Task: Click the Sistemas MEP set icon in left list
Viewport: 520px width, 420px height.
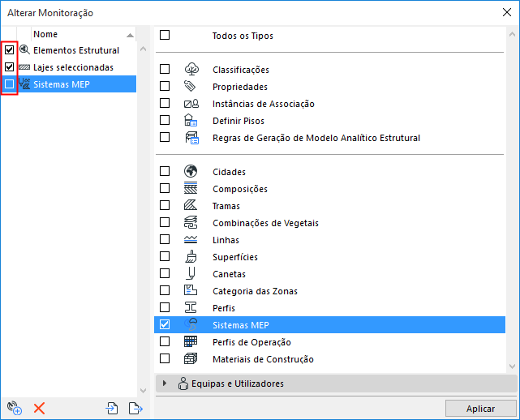Action: [x=24, y=84]
